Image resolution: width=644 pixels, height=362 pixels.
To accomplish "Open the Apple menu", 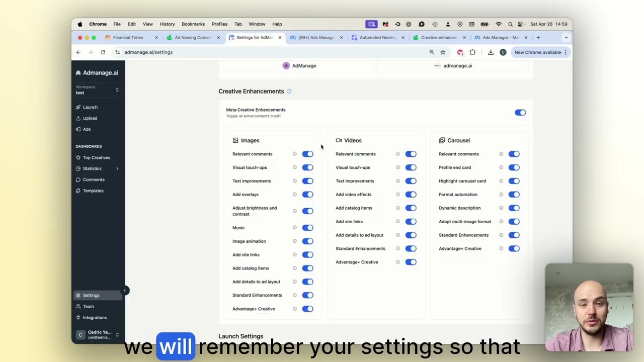I will pyautogui.click(x=80, y=24).
